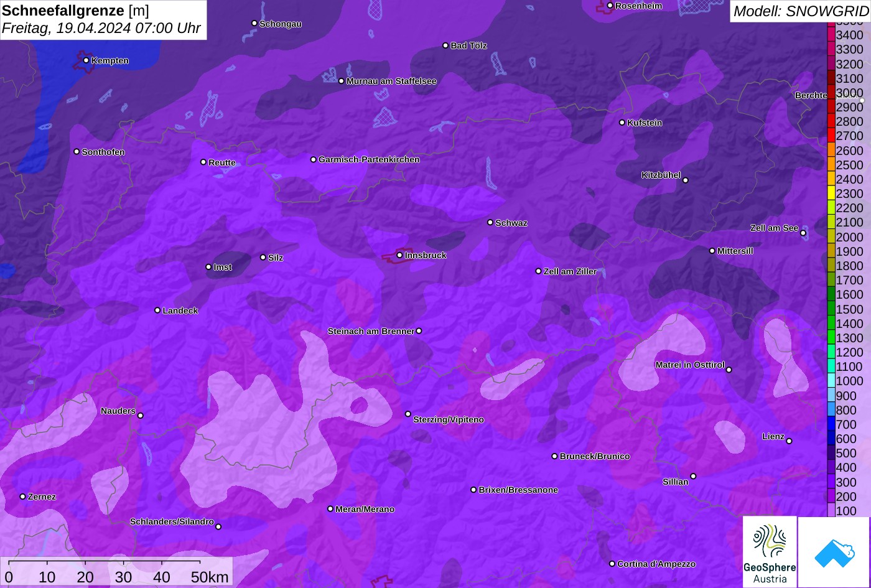The width and height of the screenshot is (871, 588).
Task: Click the GeoSphere Austria logo
Action: (770, 552)
